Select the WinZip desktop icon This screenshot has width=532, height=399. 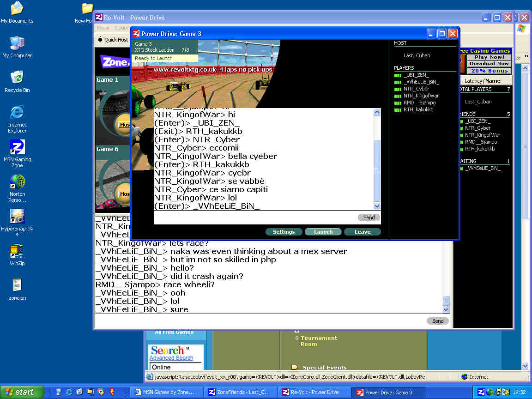(x=17, y=255)
